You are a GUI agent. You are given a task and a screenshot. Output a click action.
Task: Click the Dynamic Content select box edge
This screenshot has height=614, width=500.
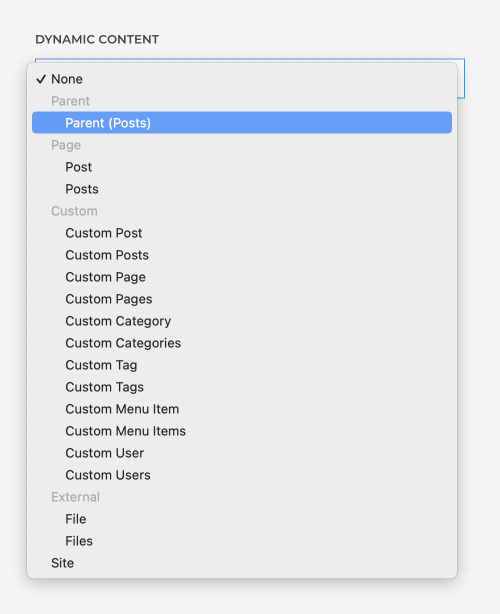(x=461, y=78)
